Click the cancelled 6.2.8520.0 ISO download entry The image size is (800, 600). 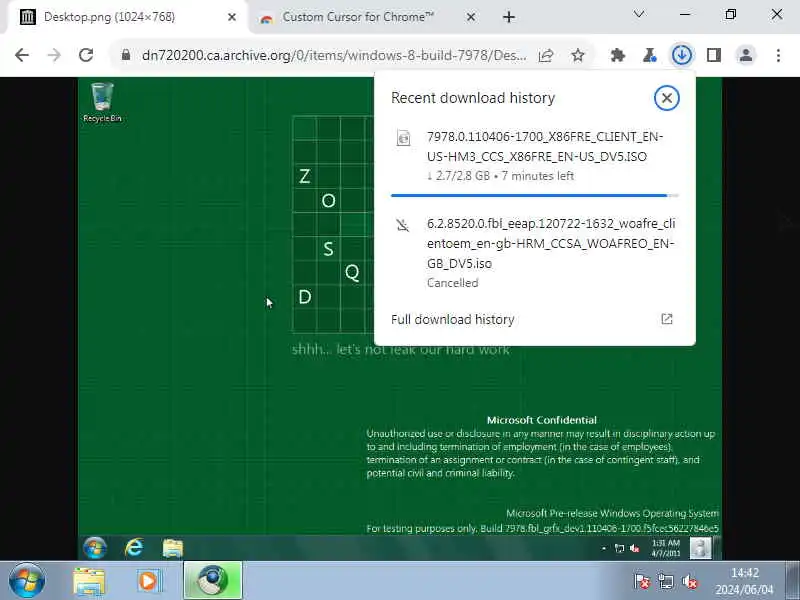point(535,253)
